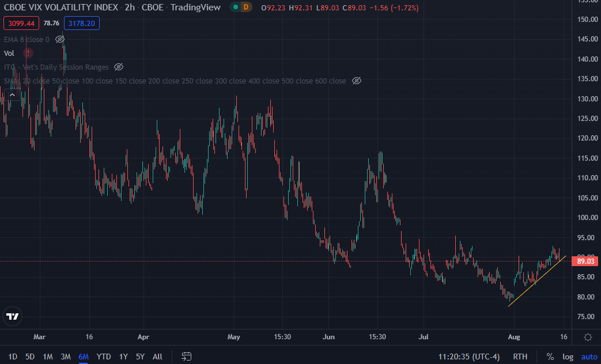This screenshot has height=364, width=601.
Task: Collapse the indicator legend with chevron
Action: point(12,94)
